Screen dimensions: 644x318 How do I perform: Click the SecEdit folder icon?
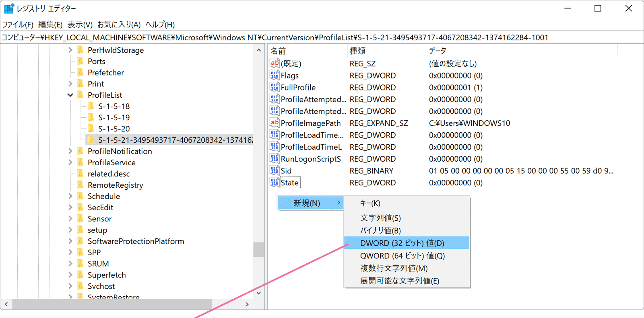(80, 207)
